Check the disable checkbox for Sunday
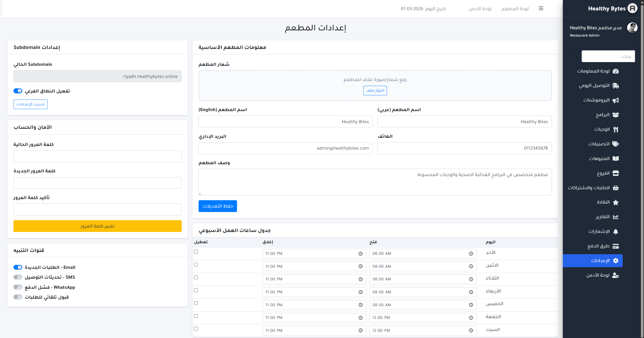Image resolution: width=644 pixels, height=338 pixels. [x=196, y=252]
